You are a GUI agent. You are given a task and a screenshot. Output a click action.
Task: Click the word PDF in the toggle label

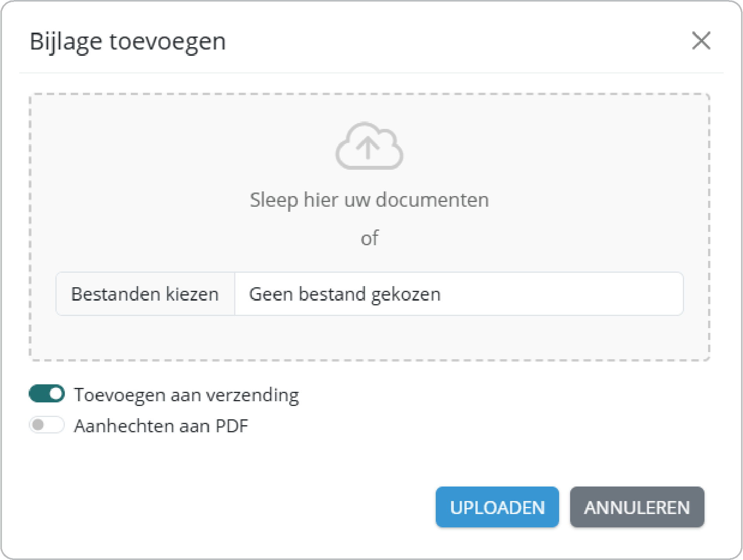pos(232,426)
